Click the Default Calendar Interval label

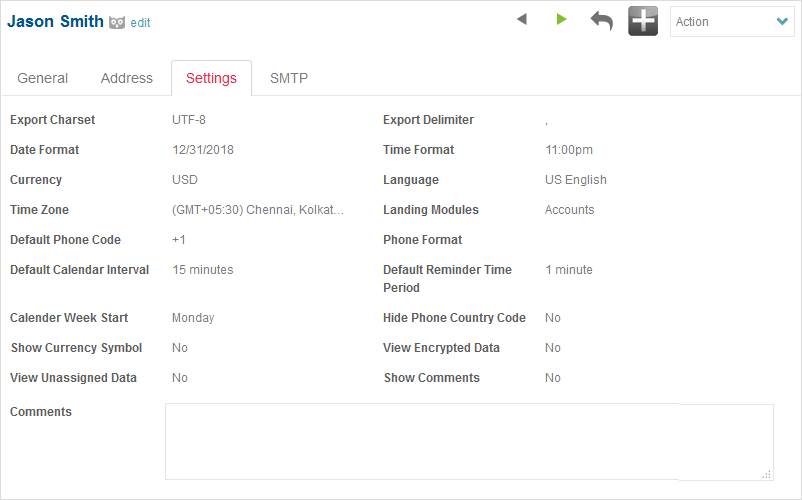[80, 270]
